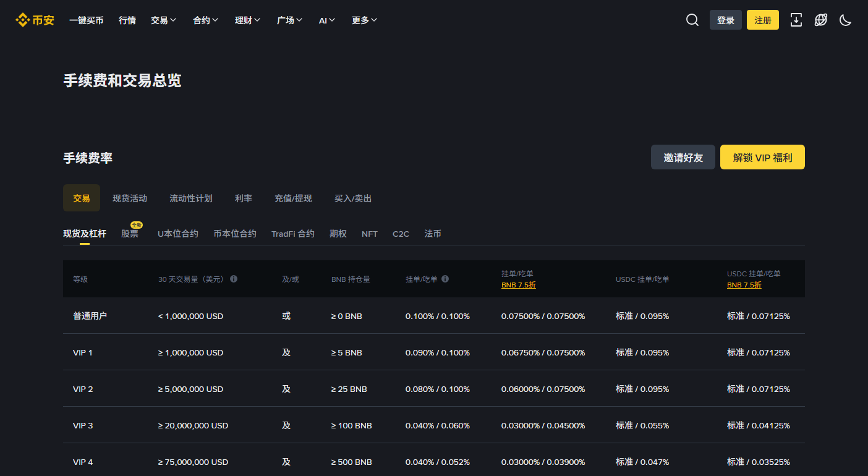
Task: Click the 标准 / 0.055% USDC cell
Action: (642, 425)
